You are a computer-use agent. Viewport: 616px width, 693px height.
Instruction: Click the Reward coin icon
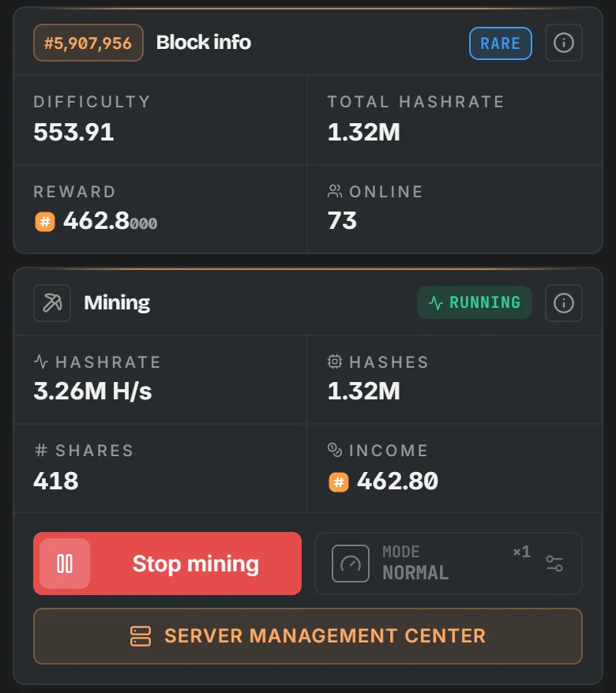45,222
